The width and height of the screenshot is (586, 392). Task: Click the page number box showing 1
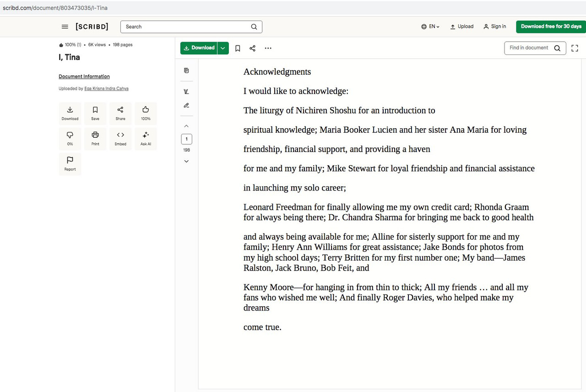186,139
